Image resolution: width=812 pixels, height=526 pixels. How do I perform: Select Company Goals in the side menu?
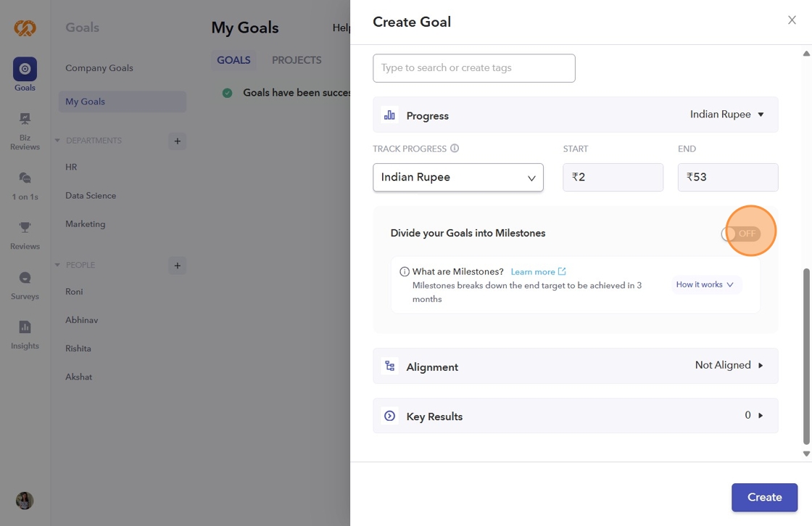(99, 68)
